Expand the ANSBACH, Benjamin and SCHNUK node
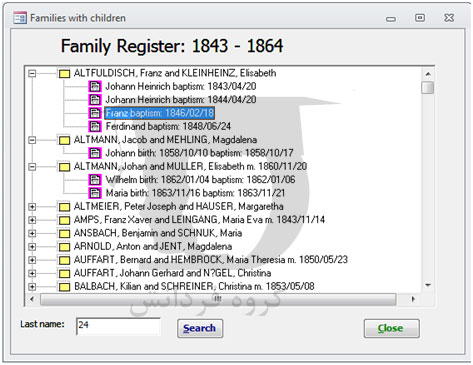The width and height of the screenshot is (473, 365). coord(32,233)
